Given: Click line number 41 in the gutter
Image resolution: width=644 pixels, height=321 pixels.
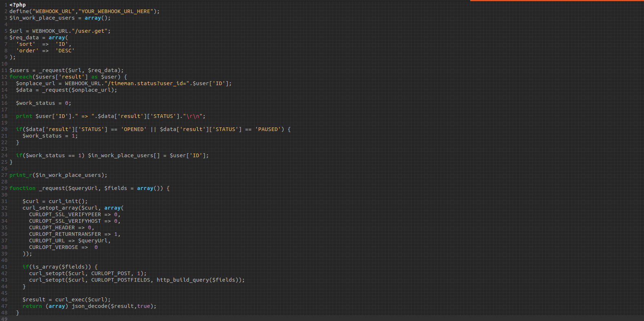Looking at the screenshot, I should [4, 267].
